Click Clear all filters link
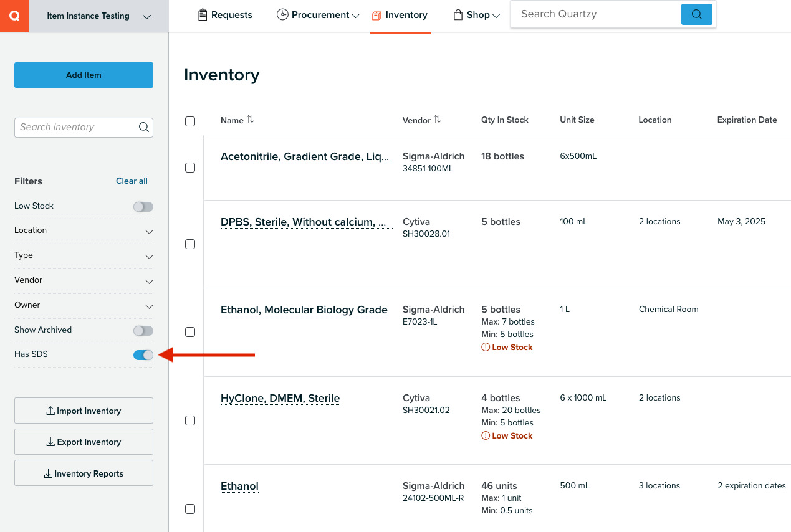Viewport: 791px width, 532px height. pos(132,181)
